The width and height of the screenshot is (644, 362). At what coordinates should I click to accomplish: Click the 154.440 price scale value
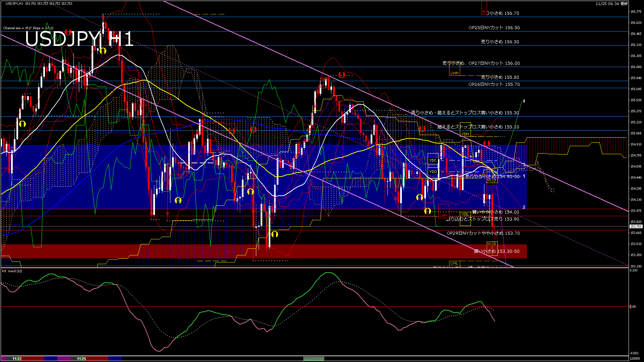(x=636, y=178)
